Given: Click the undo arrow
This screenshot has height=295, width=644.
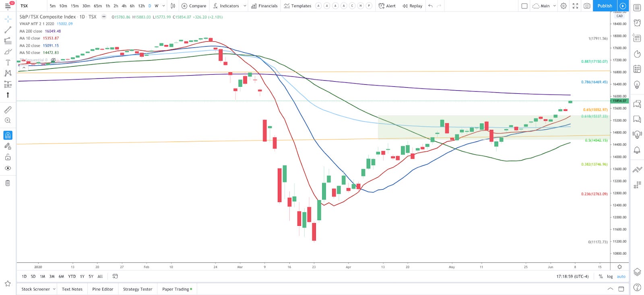Looking at the screenshot, I should [431, 6].
